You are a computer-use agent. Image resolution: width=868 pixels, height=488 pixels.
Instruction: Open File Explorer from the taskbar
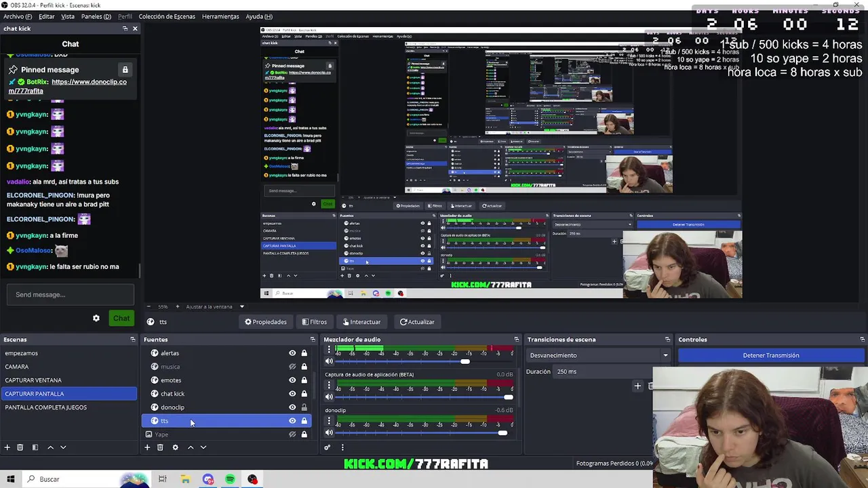185,479
